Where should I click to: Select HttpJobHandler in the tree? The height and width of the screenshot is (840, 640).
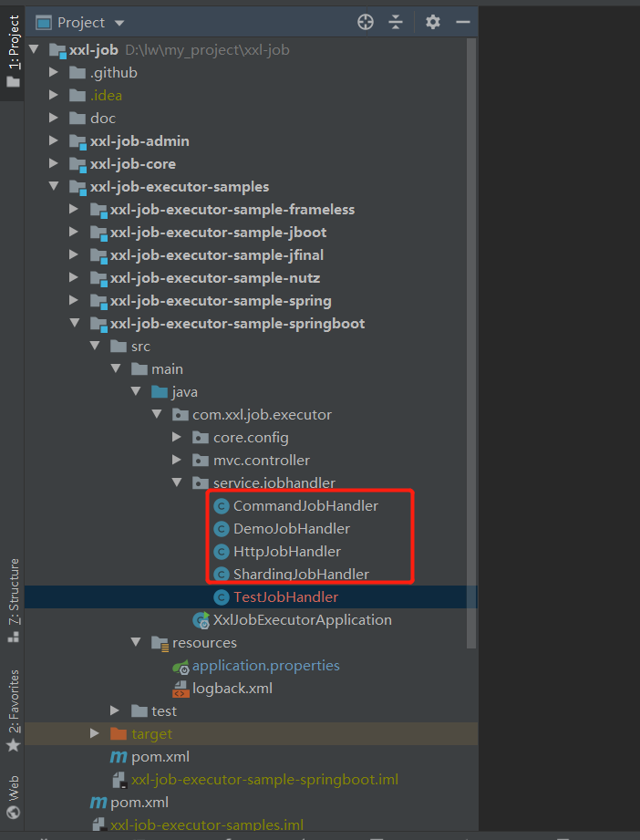pos(287,551)
